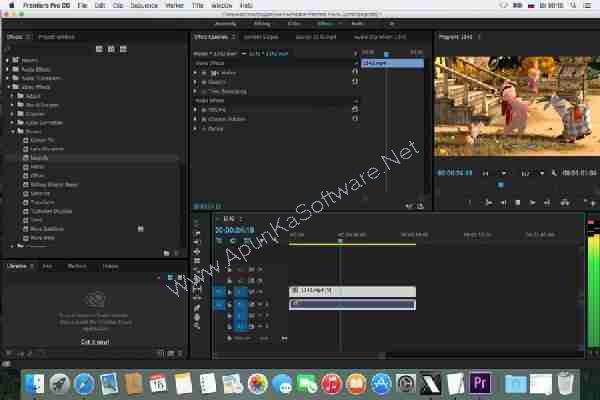
Task: Toggle the Opacity effect fx switch
Action: point(204,82)
